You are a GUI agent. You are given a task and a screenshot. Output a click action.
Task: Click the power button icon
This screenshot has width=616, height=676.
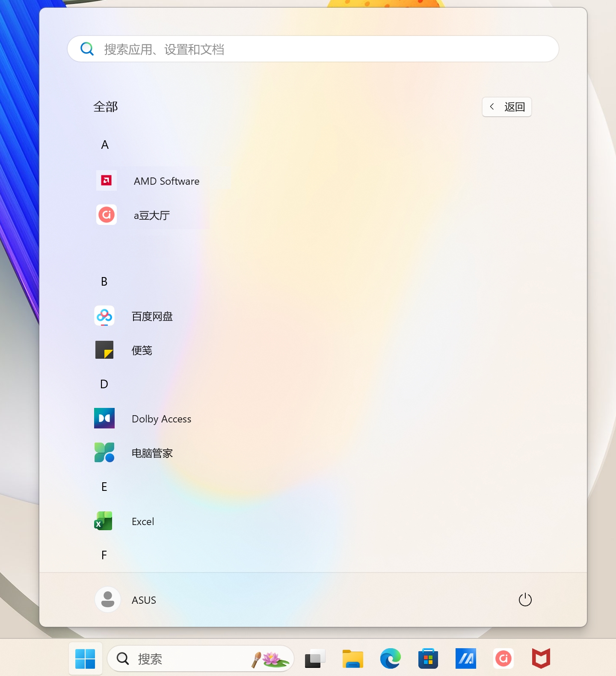(x=525, y=600)
